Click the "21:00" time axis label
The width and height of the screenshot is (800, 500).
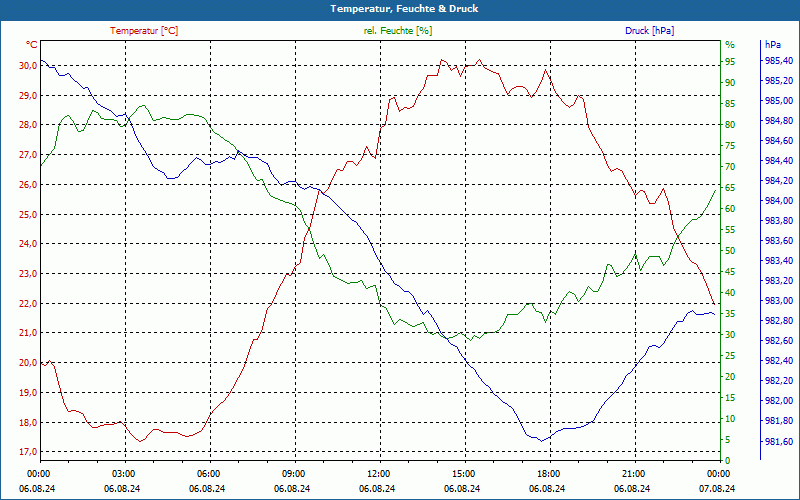(635, 473)
